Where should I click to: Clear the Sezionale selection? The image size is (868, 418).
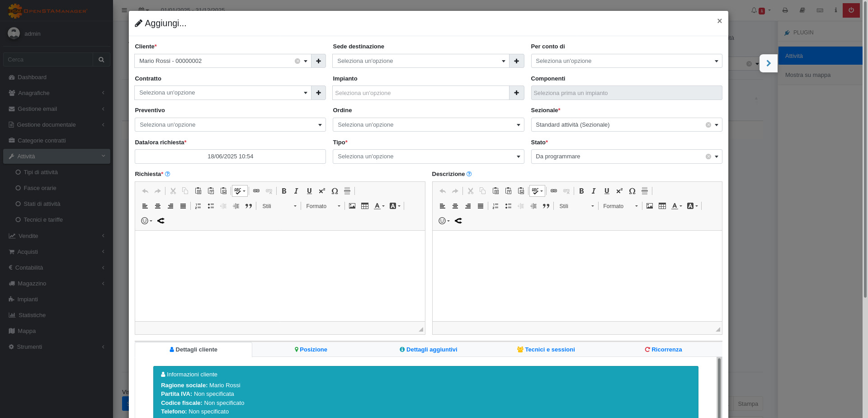click(x=708, y=125)
